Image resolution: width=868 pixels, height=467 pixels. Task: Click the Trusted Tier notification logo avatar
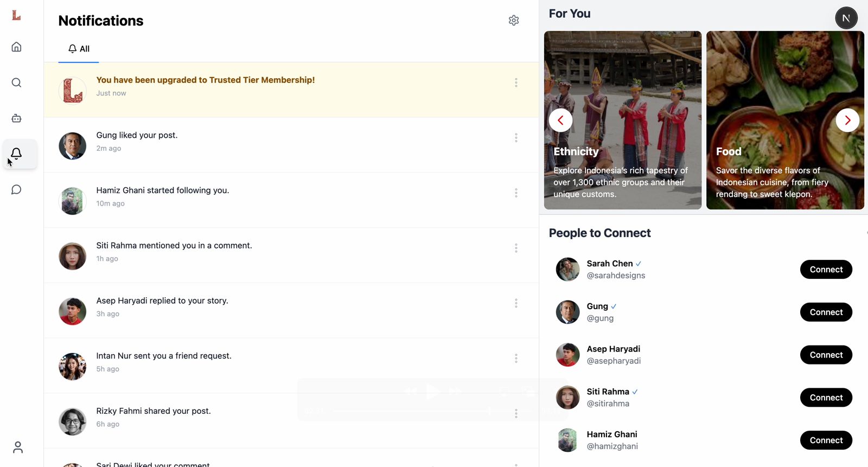click(x=72, y=91)
